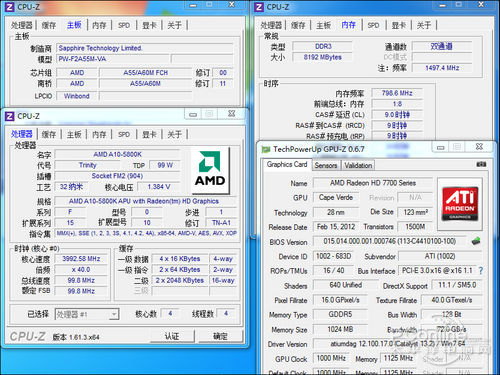Click the 认证 validate button
Screen dimensions: 500x375
point(172,336)
